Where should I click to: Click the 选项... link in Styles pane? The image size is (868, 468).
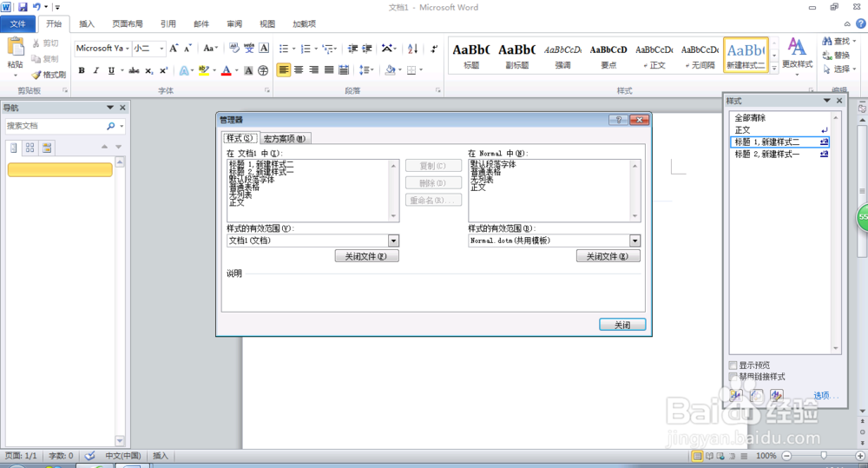click(825, 395)
